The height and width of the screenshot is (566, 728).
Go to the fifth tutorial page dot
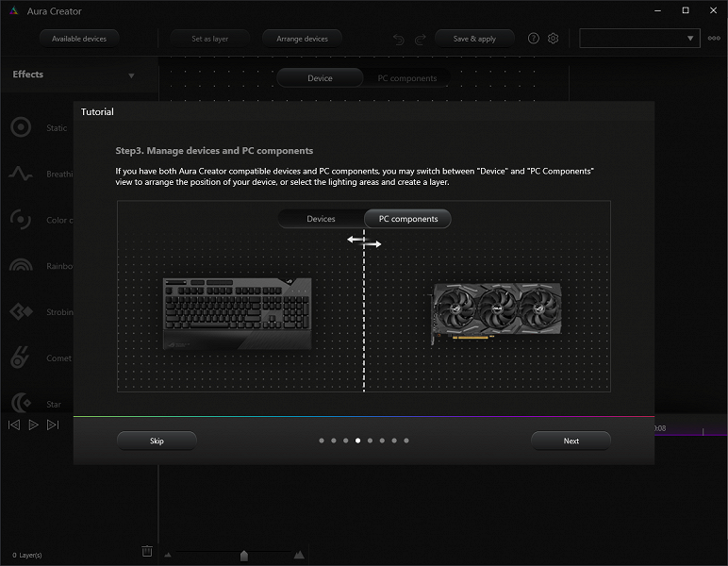click(370, 441)
